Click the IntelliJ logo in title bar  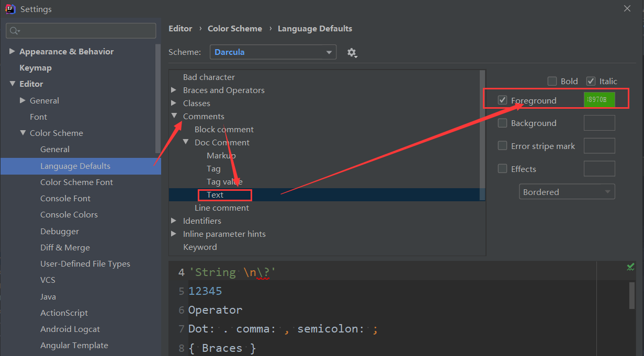point(9,9)
